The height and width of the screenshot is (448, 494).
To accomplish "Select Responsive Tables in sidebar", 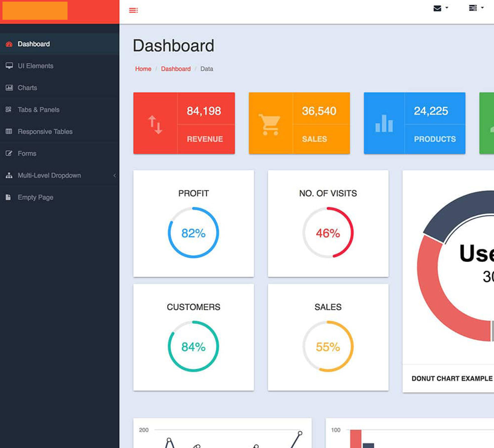I will click(45, 132).
